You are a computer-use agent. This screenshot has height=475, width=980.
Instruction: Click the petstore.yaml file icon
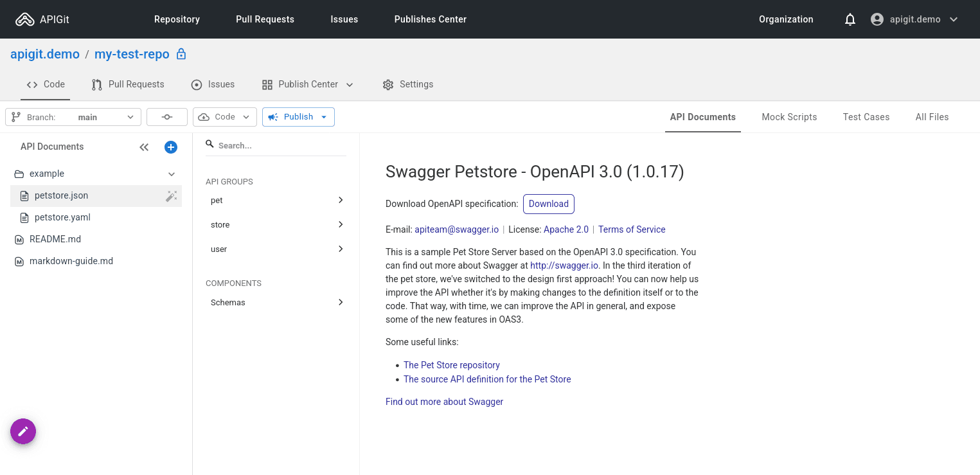pos(24,217)
